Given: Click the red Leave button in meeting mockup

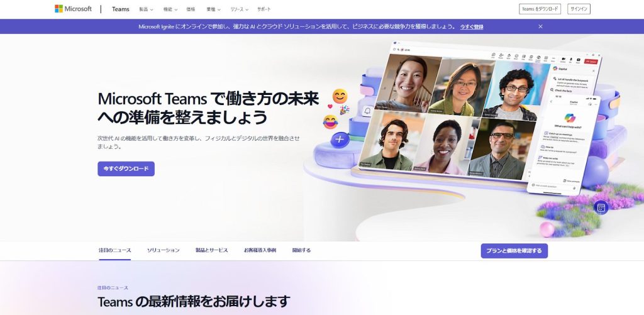Looking at the screenshot, I should click(x=591, y=62).
